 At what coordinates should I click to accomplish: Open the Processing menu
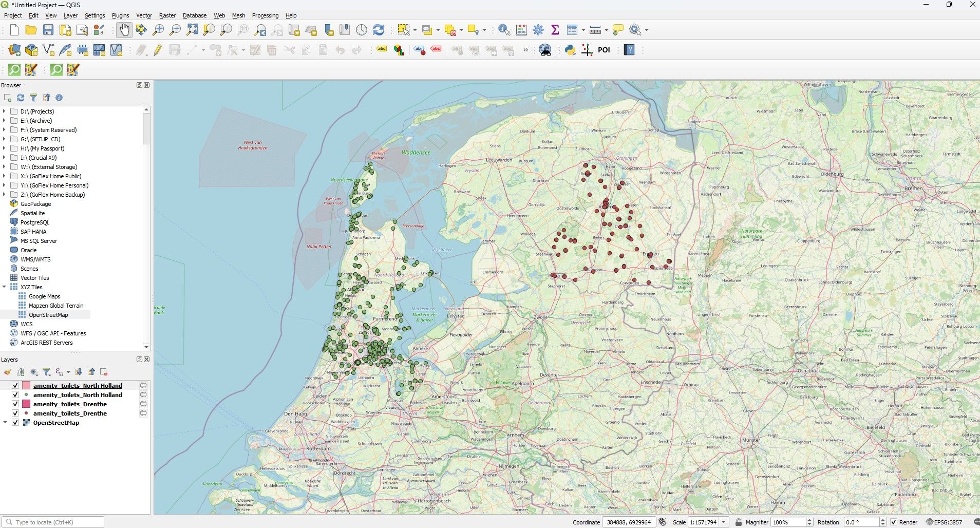(265, 15)
